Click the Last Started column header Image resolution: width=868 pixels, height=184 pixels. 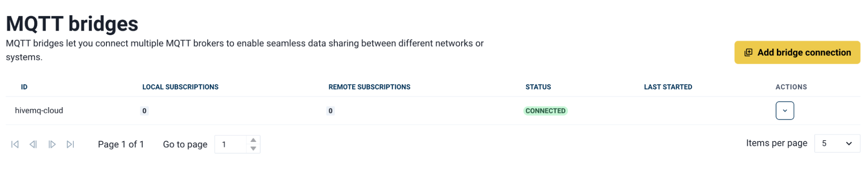click(x=667, y=87)
